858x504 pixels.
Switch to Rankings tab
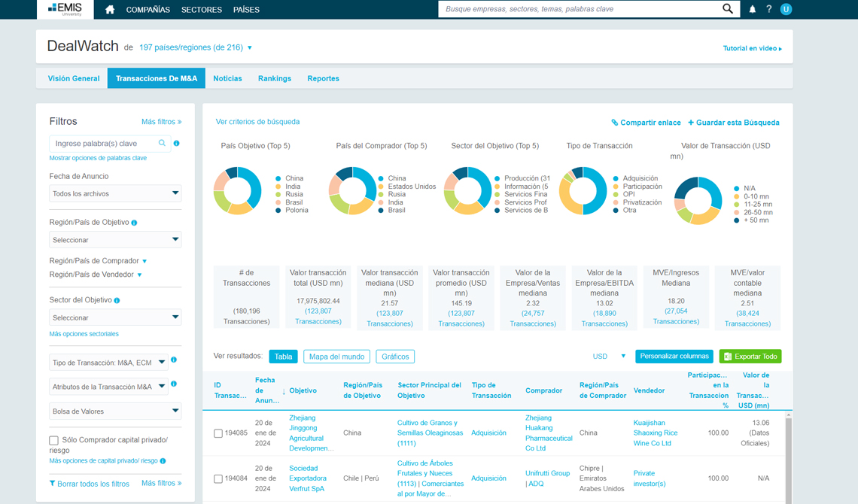pyautogui.click(x=275, y=78)
